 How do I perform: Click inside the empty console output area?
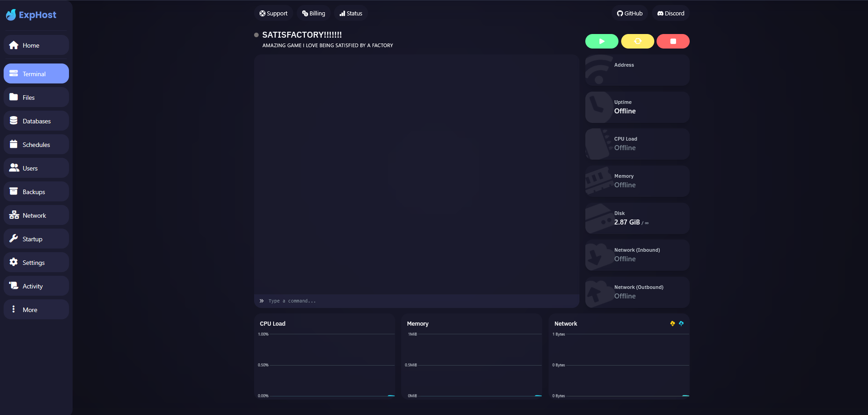[417, 175]
